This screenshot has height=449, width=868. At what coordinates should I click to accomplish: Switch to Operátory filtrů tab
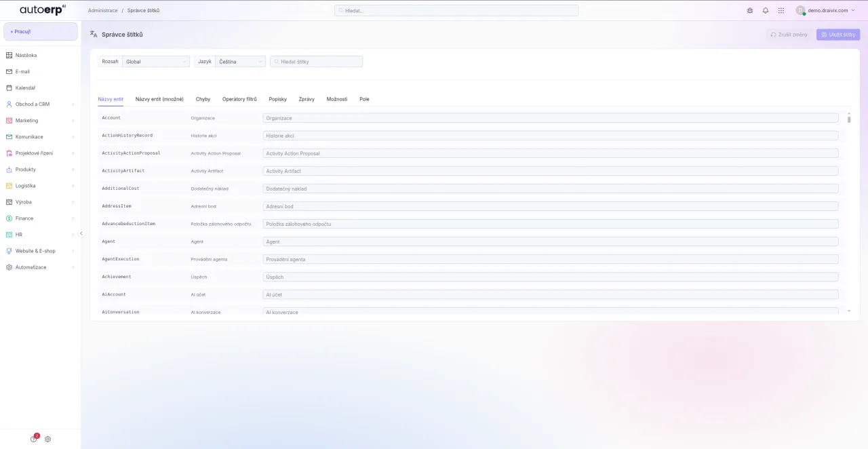[239, 99]
